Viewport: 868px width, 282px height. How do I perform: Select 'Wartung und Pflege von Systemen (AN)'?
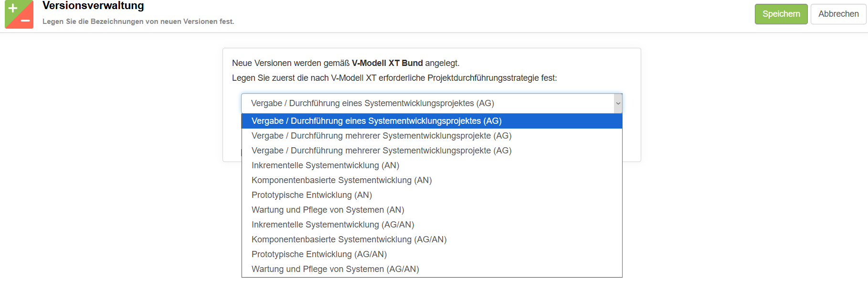328,210
